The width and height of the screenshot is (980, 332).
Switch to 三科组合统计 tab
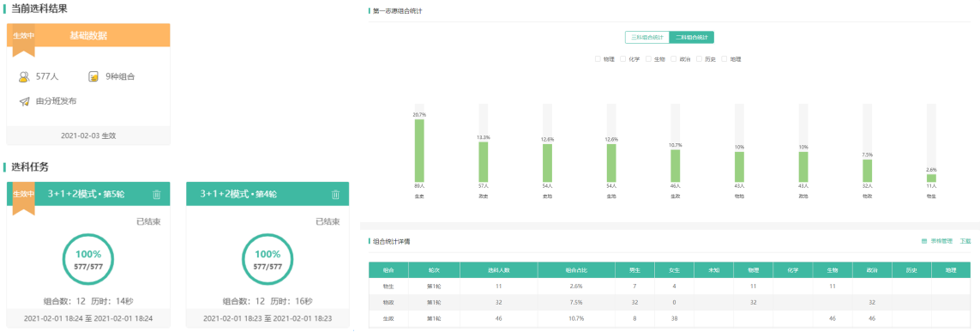[x=646, y=38]
